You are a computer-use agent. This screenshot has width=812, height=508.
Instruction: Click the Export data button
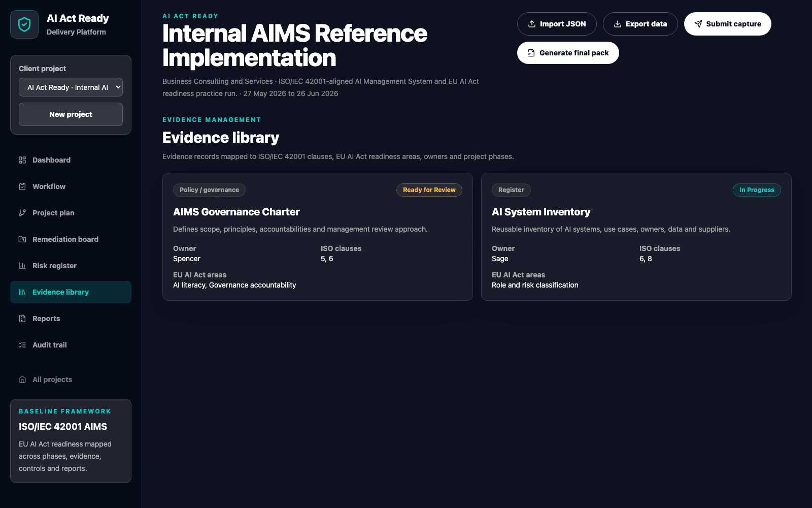(x=640, y=24)
